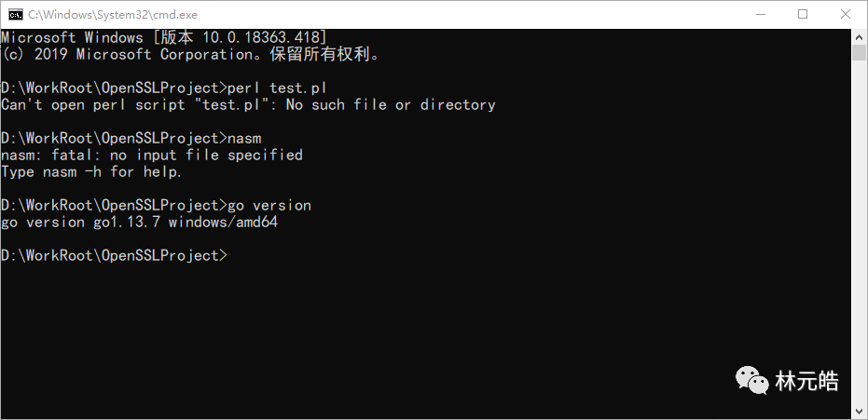Click the vertical scrollbar thumb
Image resolution: width=868 pixels, height=420 pixels.
point(860,52)
